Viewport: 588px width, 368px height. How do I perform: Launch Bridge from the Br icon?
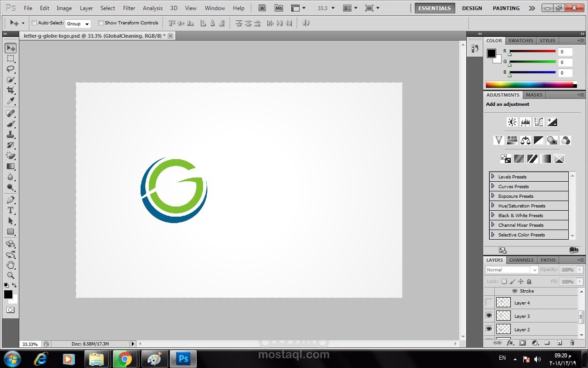pyautogui.click(x=262, y=8)
